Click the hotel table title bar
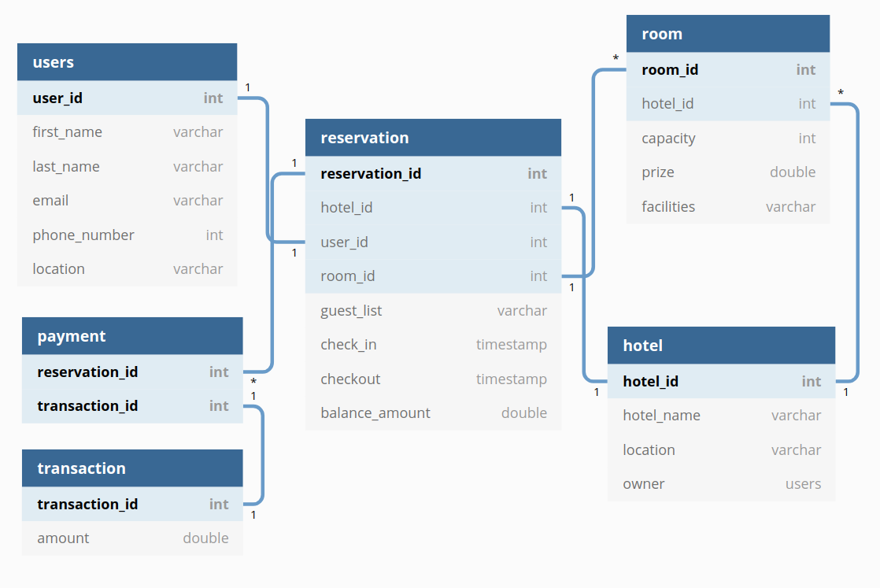Screen dimensions: 880x588 721,345
